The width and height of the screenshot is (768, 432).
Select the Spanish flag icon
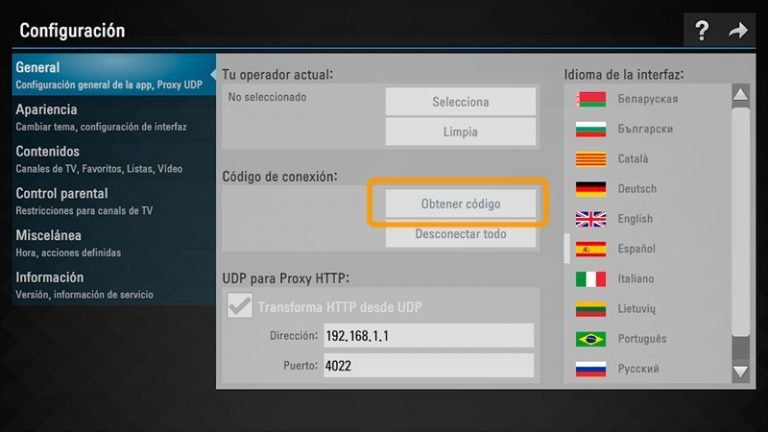[x=591, y=249]
